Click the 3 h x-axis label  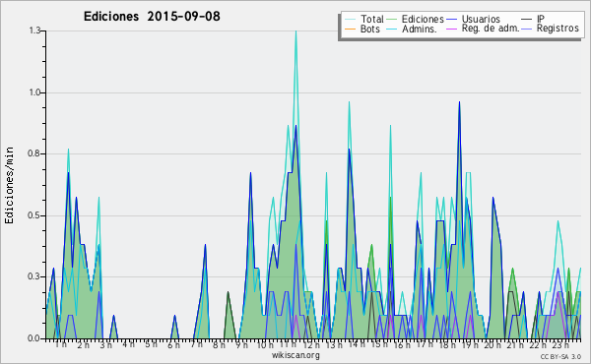click(106, 344)
